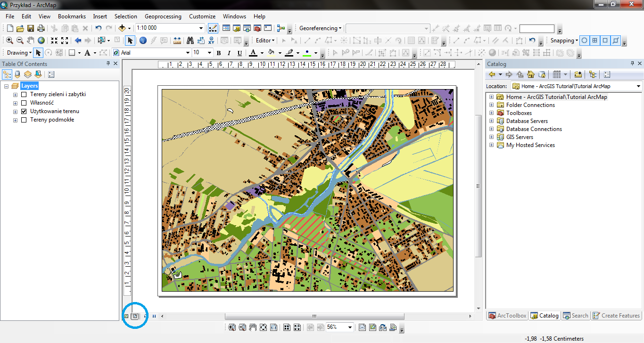Open the Editor Toolbar icon
The image size is (644, 343).
point(213,28)
